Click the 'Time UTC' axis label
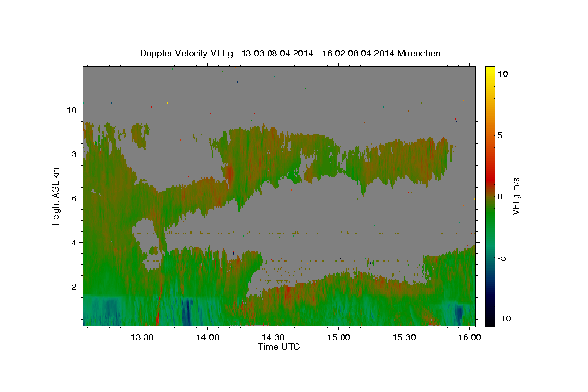 click(279, 347)
